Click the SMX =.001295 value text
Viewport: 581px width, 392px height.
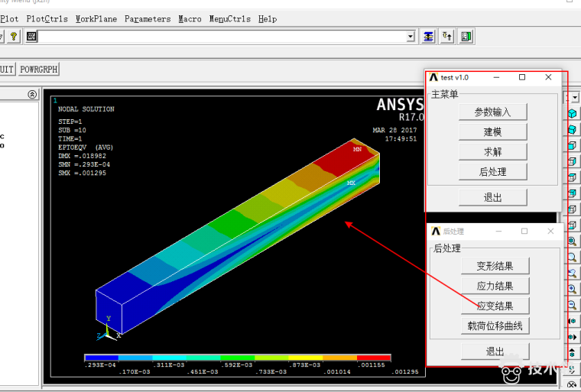(82, 173)
